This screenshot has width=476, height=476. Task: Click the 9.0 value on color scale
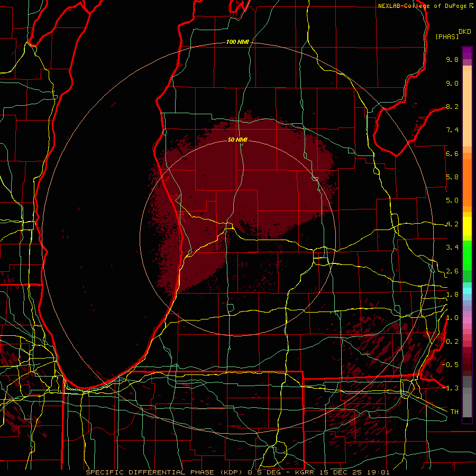pyautogui.click(x=452, y=83)
